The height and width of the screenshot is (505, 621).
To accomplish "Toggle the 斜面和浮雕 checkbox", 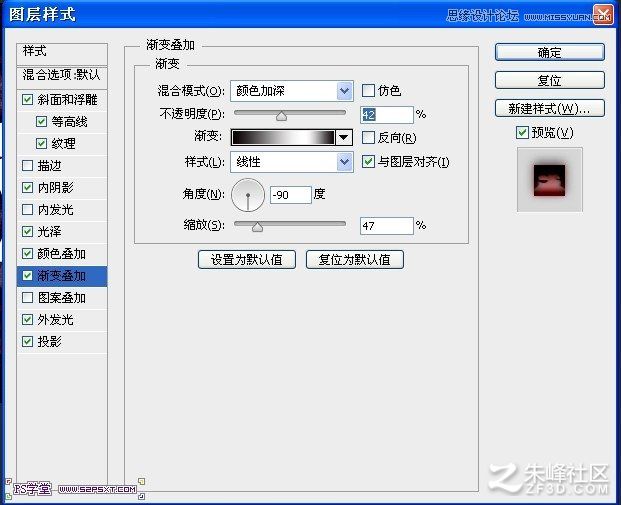I will tap(27, 99).
